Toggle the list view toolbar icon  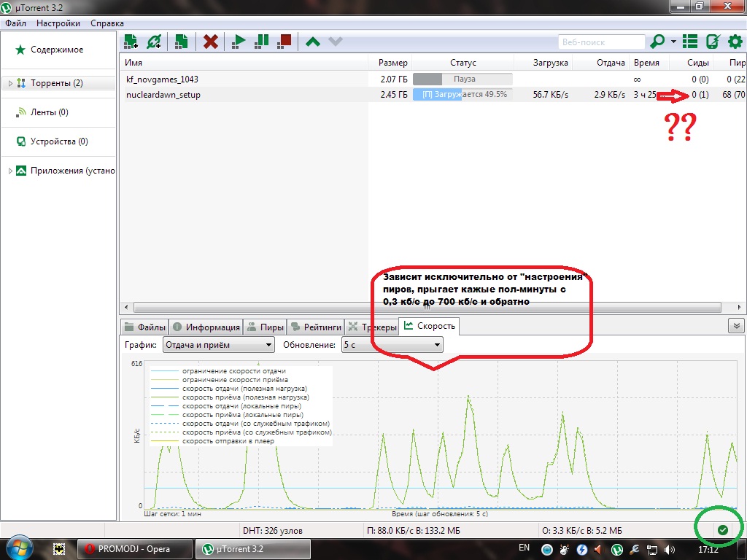pyautogui.click(x=690, y=42)
